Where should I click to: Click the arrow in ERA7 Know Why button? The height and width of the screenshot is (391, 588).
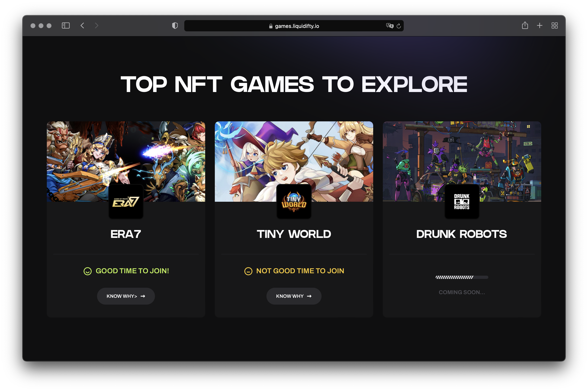click(143, 296)
